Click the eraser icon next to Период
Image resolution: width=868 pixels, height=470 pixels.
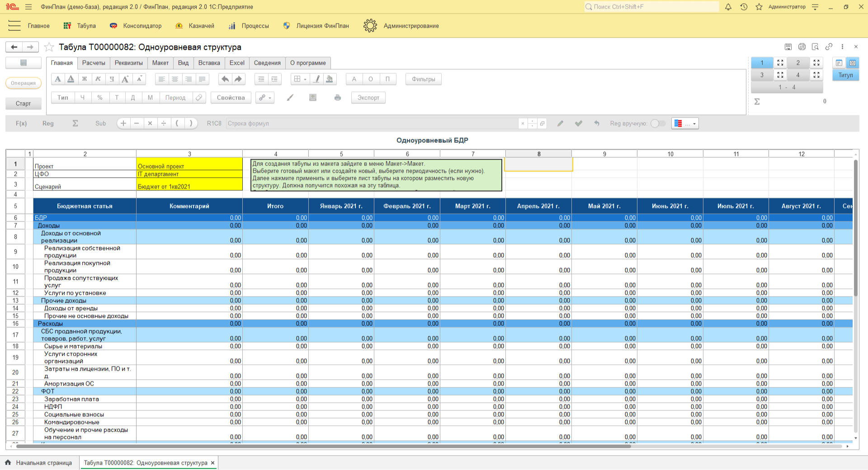[x=199, y=98]
